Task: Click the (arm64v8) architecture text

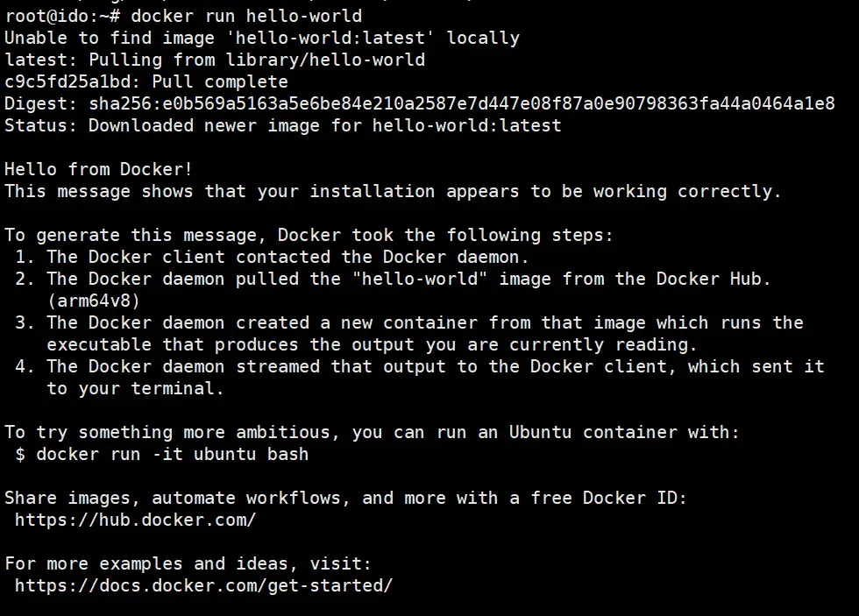Action: tap(94, 301)
